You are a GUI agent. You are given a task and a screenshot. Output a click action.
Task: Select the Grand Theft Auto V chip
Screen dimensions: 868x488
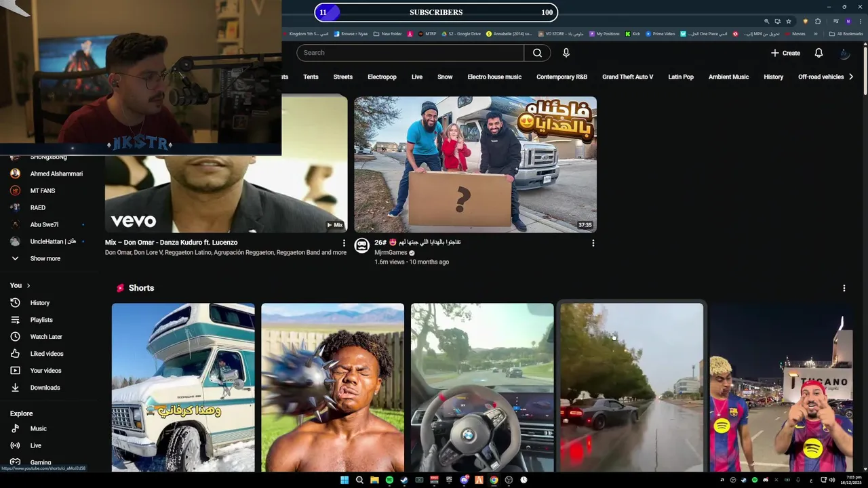(x=628, y=77)
